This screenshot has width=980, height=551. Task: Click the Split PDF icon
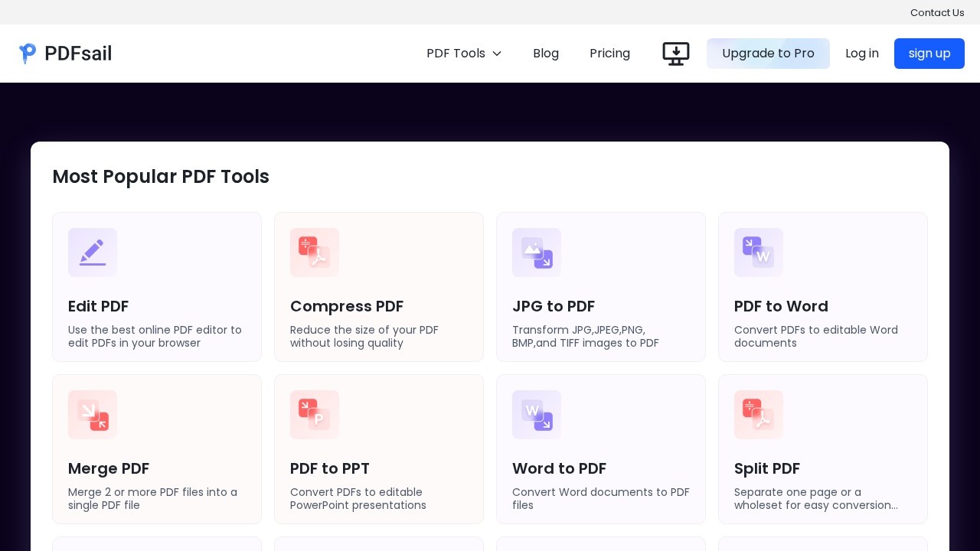759,415
